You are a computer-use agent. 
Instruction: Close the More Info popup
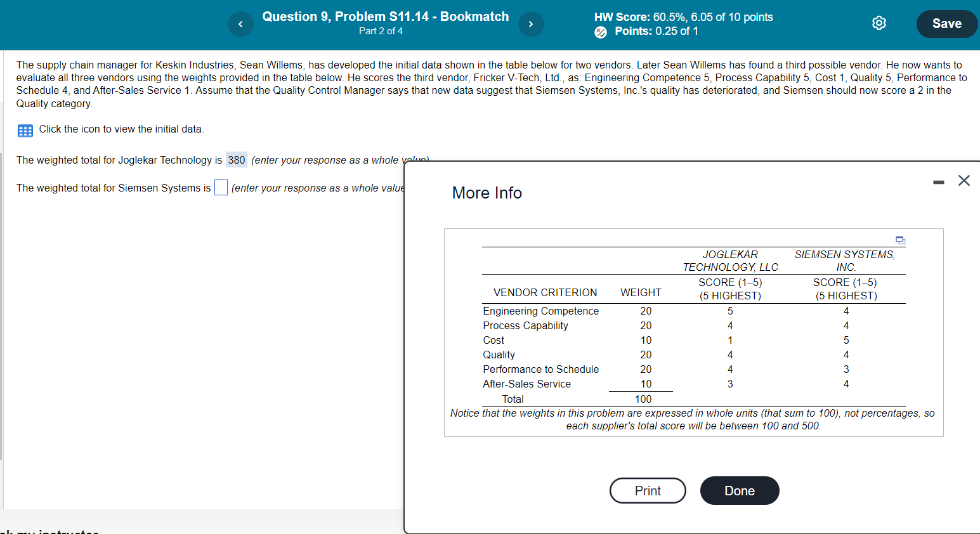coord(964,181)
